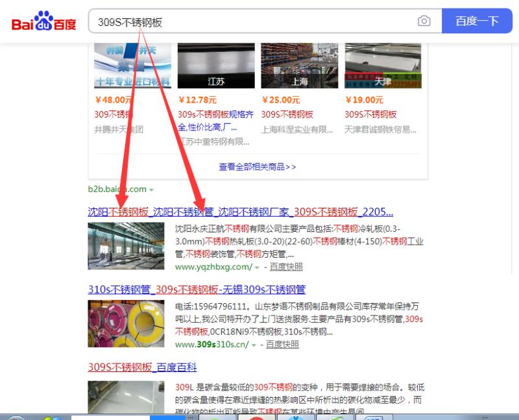The width and height of the screenshot is (519, 420).
Task: Expand dropdown arrow beside www.yqzhbxg.com
Action: pos(257,267)
